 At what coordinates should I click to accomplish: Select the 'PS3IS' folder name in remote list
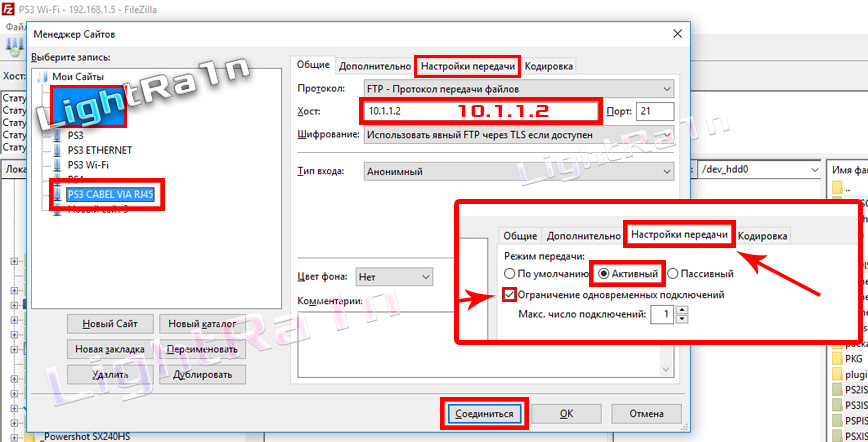[x=856, y=405]
